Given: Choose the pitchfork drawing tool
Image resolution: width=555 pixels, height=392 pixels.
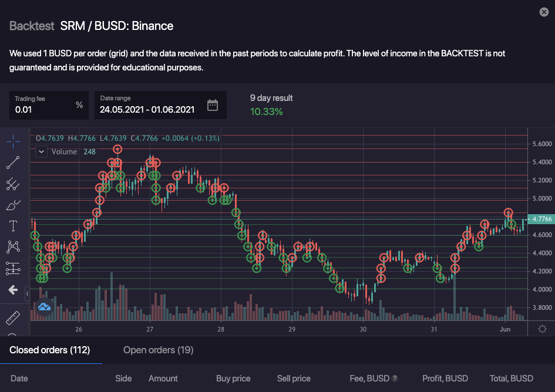Looking at the screenshot, I should click(13, 184).
